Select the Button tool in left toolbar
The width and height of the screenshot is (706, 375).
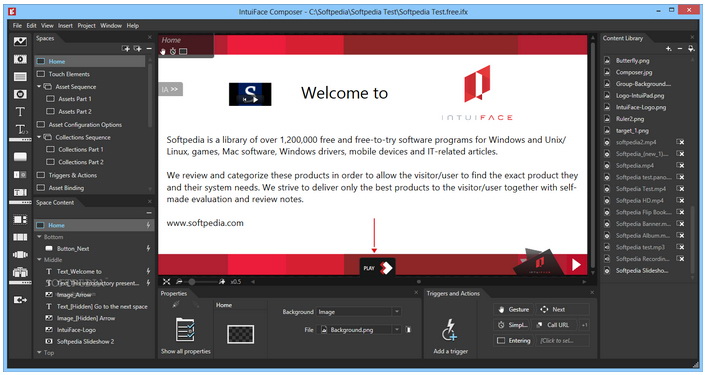pos(20,157)
